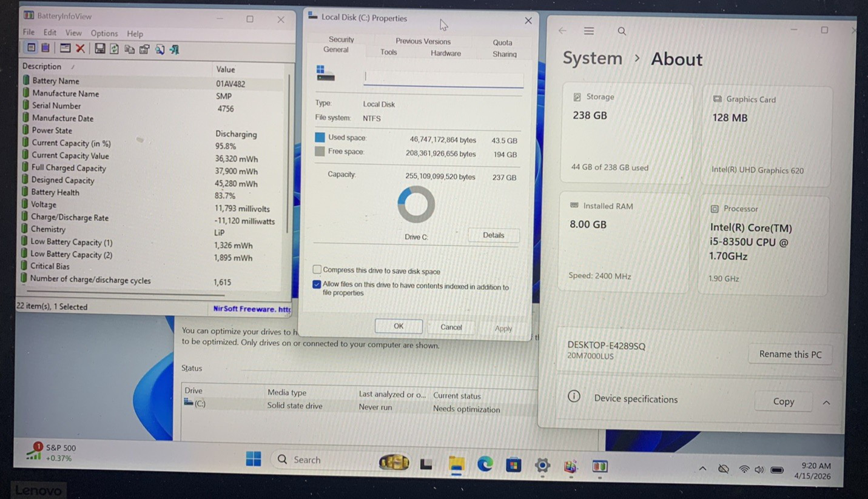This screenshot has height=499, width=868.
Task: Open File Explorer from the taskbar
Action: [456, 465]
